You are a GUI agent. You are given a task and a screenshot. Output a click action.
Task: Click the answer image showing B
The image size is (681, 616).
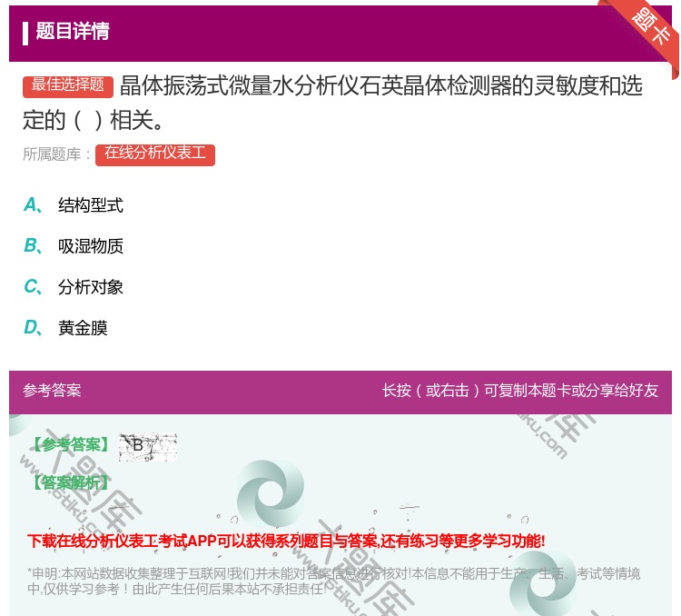148,446
